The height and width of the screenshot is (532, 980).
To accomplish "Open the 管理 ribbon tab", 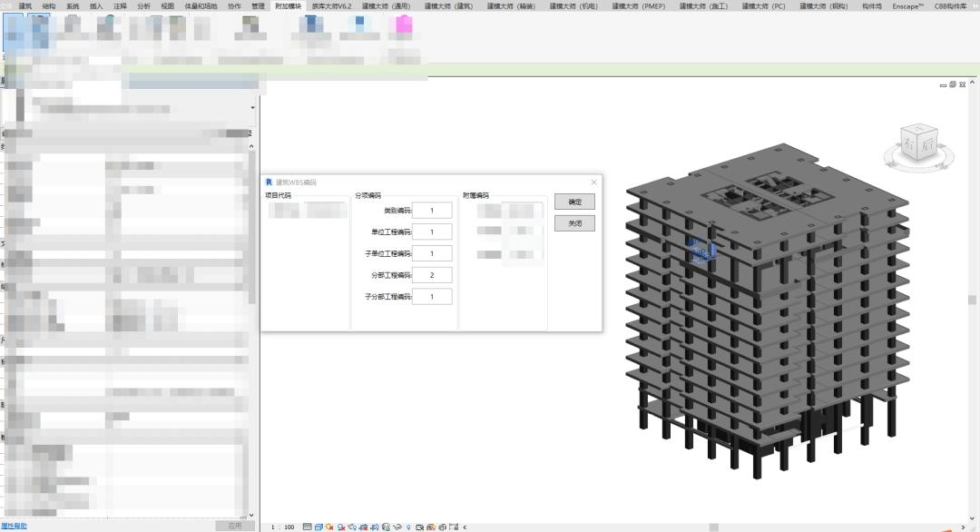I will pos(258,5).
